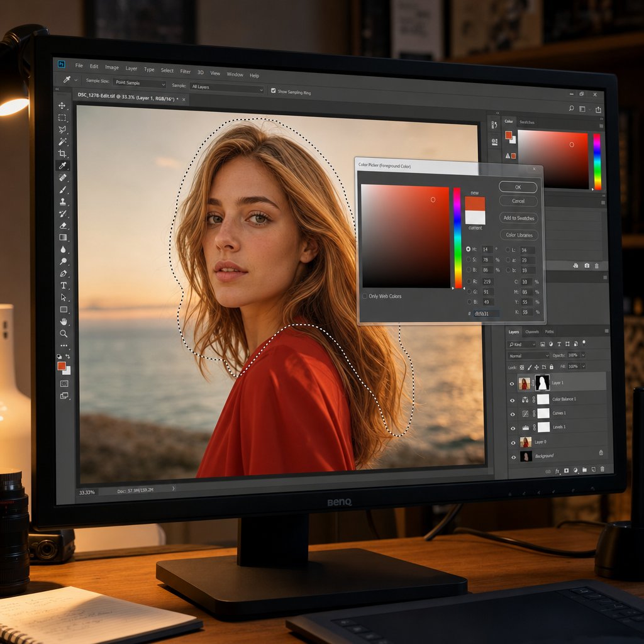This screenshot has height=644, width=644.
Task: Hide the Color Balance 1 layer
Action: (512, 400)
